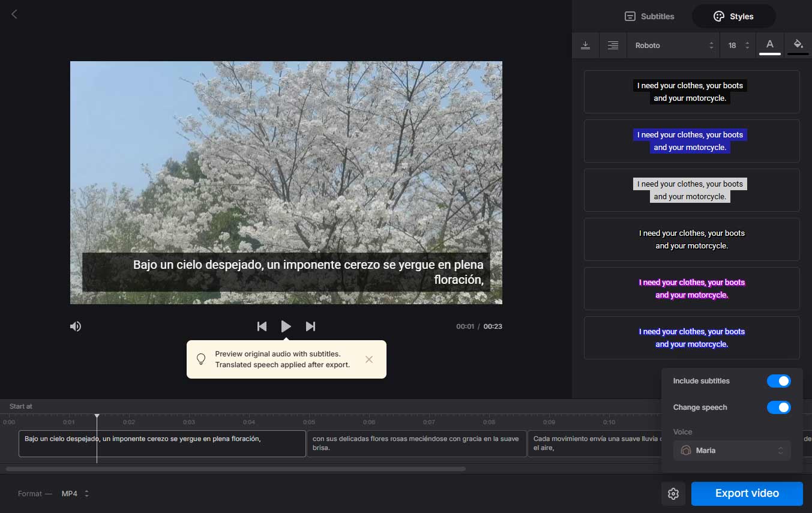Click the background fill color icon

(798, 45)
